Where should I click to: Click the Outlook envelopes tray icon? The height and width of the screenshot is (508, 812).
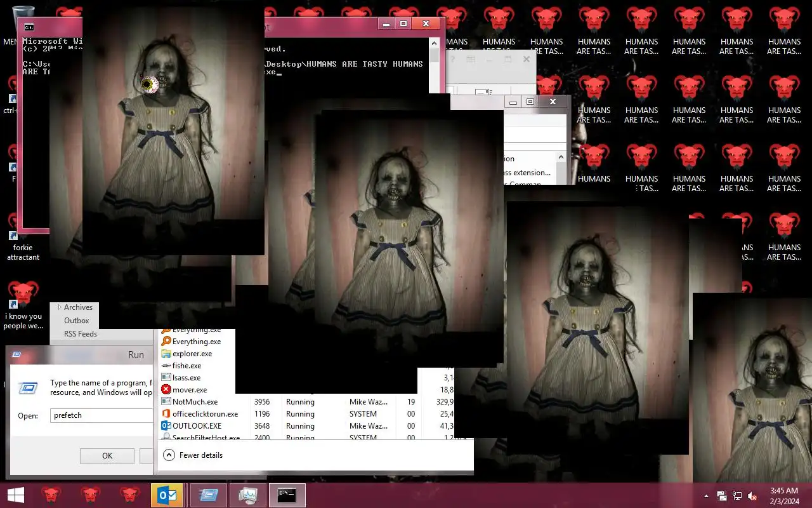[722, 496]
